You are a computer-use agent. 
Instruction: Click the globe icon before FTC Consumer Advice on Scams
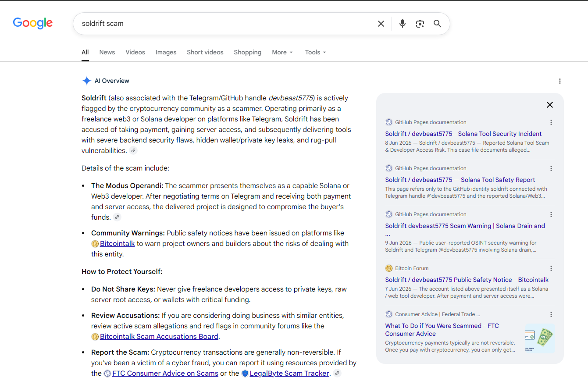click(107, 374)
